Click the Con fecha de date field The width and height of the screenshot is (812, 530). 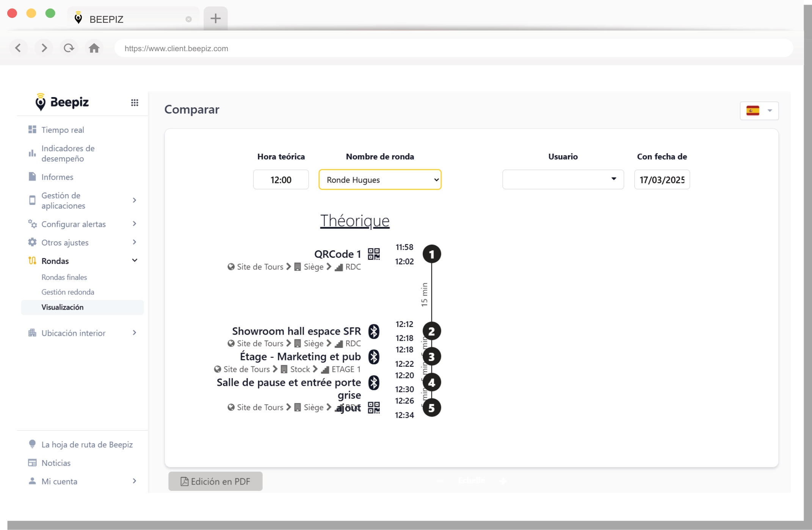pos(662,180)
